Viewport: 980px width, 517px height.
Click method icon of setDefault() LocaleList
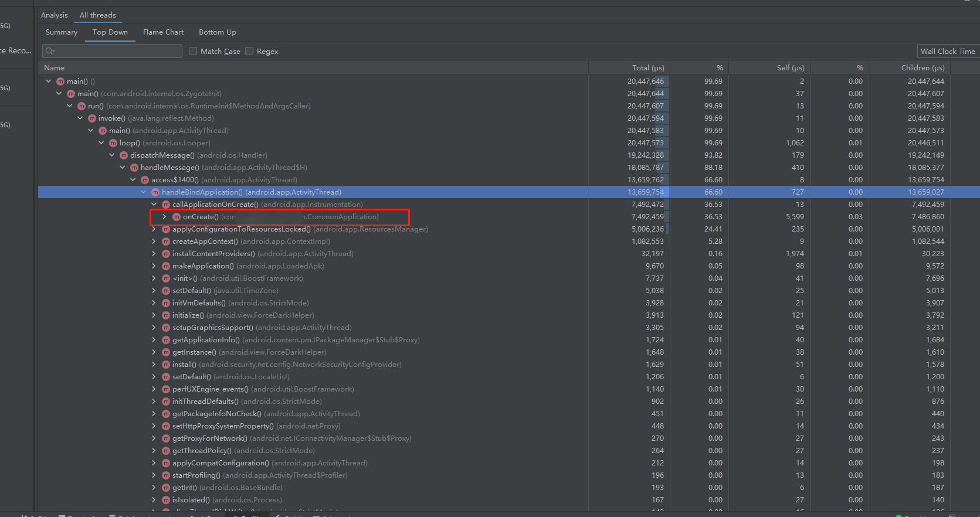pyautogui.click(x=166, y=377)
